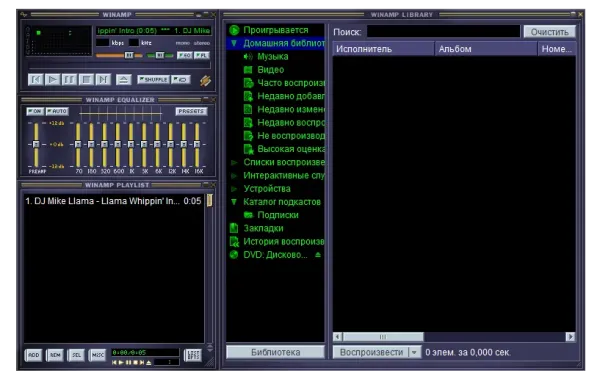Click the Музыка speaker icon
This screenshot has height=375, width=600.
click(248, 57)
